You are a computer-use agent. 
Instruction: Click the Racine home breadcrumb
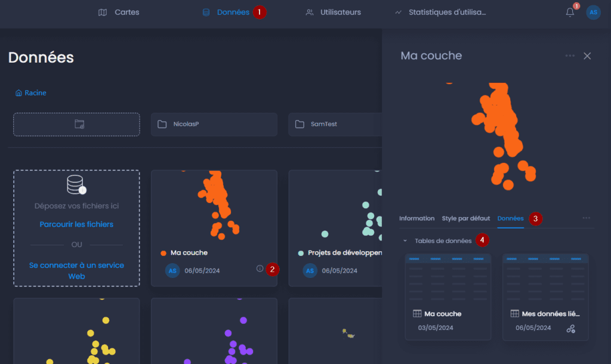pos(31,92)
